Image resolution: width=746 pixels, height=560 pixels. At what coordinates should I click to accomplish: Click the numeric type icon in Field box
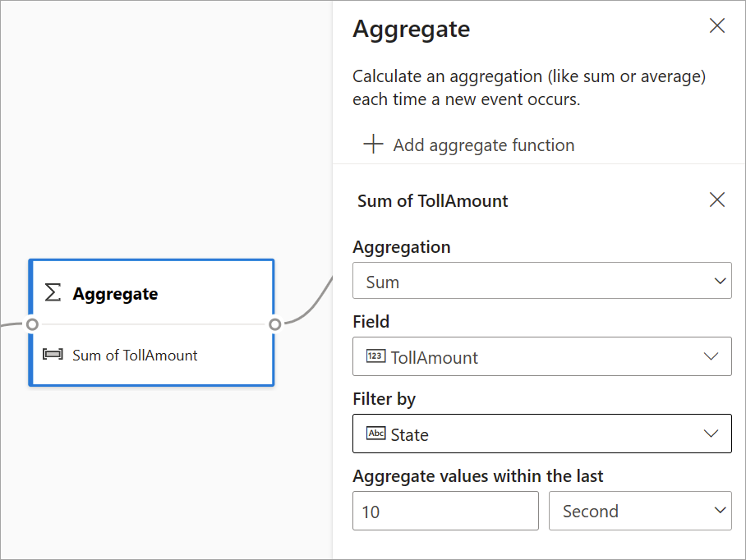[x=375, y=356]
